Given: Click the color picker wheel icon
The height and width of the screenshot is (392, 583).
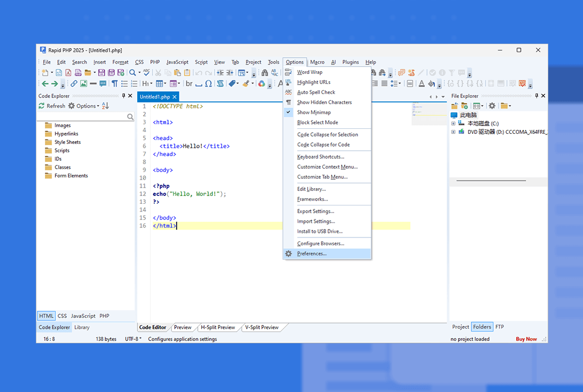Looking at the screenshot, I should coord(262,83).
